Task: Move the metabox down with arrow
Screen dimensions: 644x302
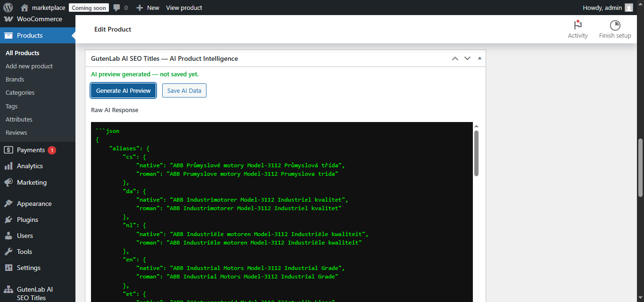Action: click(467, 58)
